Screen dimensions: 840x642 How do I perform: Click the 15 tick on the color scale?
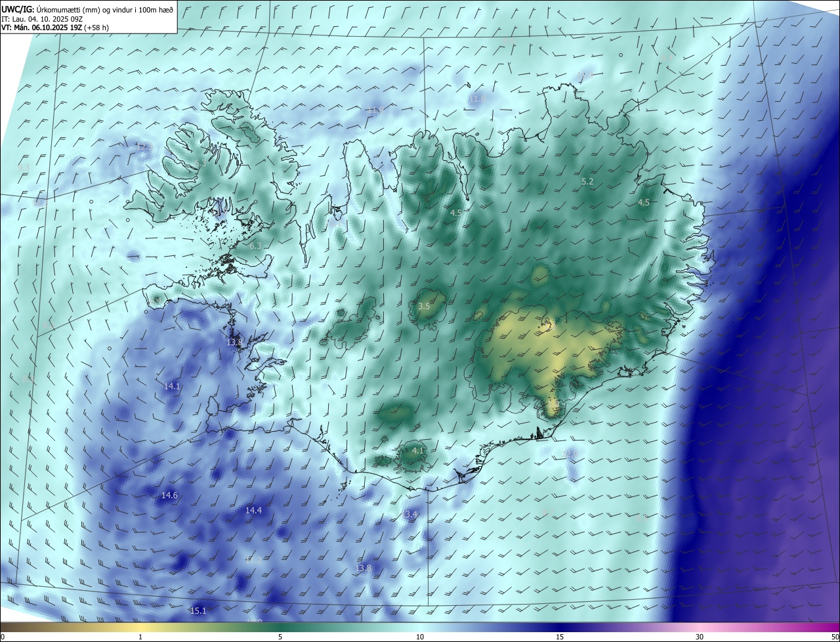tap(560, 637)
